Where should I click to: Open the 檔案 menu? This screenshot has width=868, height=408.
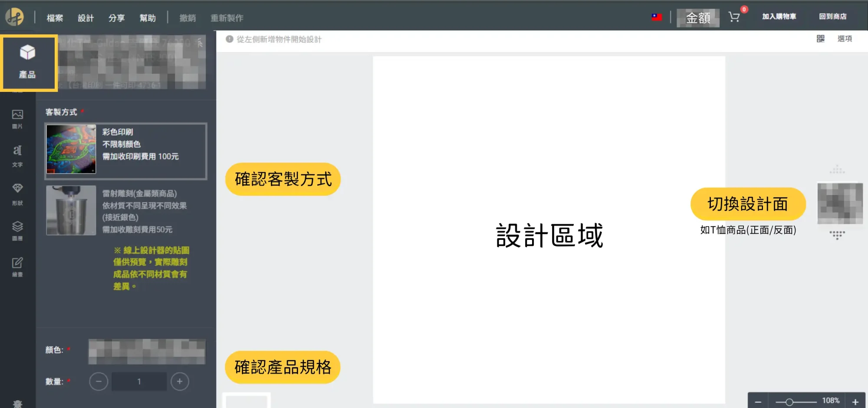(55, 18)
